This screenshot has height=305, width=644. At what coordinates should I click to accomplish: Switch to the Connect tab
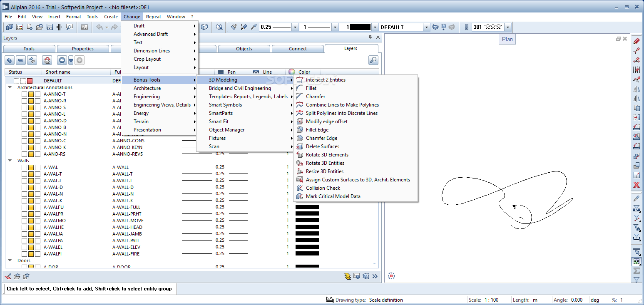298,49
